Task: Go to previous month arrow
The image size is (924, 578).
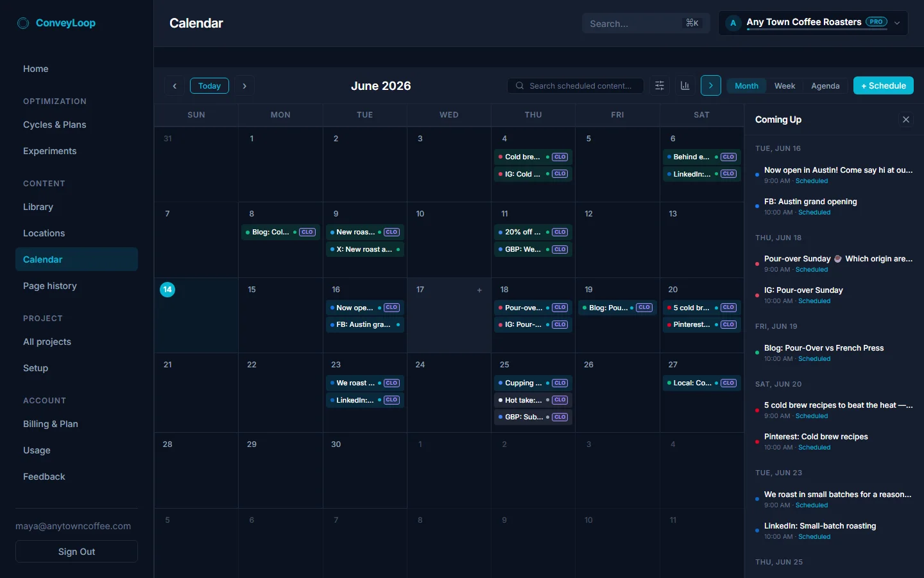Action: 175,85
